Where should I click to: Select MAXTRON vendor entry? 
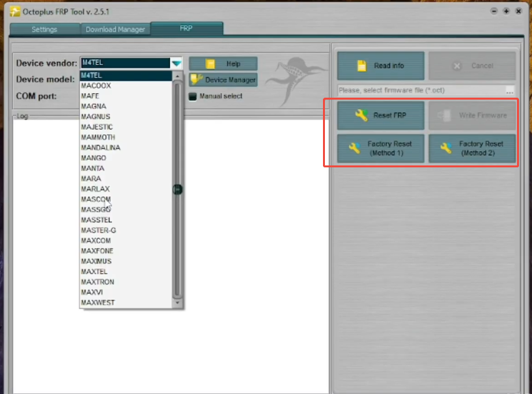click(126, 282)
